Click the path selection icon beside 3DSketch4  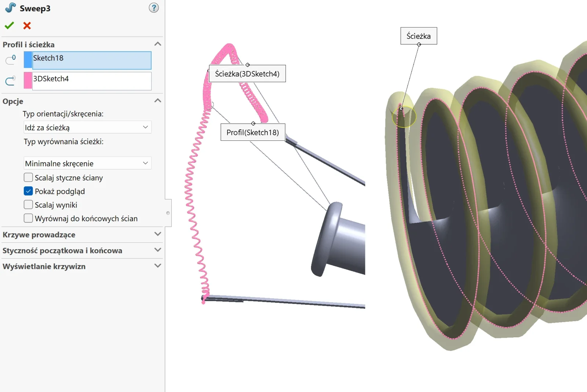(x=11, y=80)
